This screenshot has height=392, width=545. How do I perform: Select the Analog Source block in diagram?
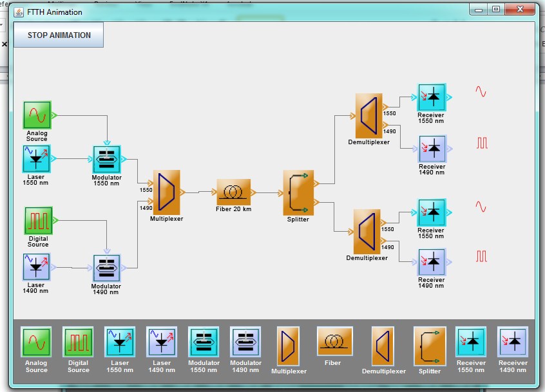(x=37, y=115)
